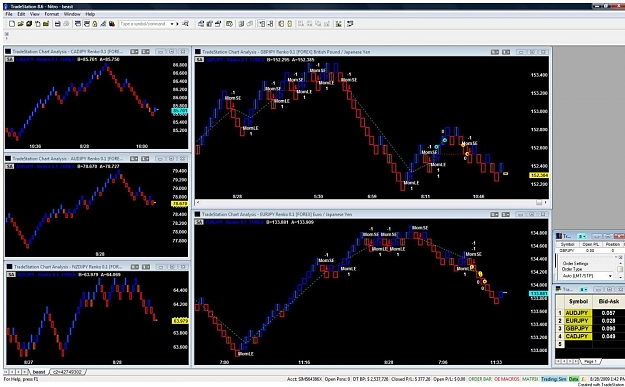Click the Position column header

pyautogui.click(x=613, y=244)
